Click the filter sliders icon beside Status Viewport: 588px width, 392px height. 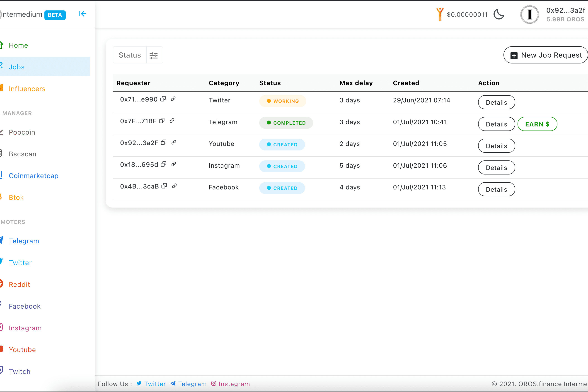click(153, 55)
